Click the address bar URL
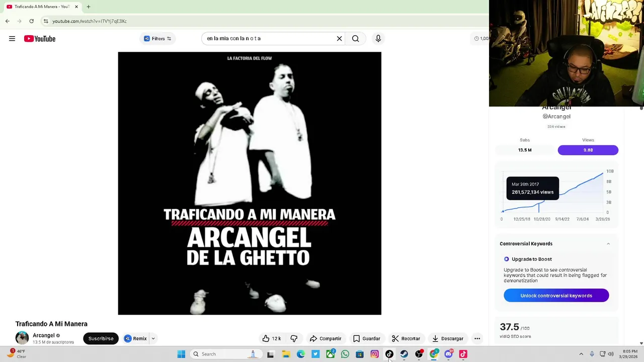The height and width of the screenshot is (362, 644). point(90,21)
